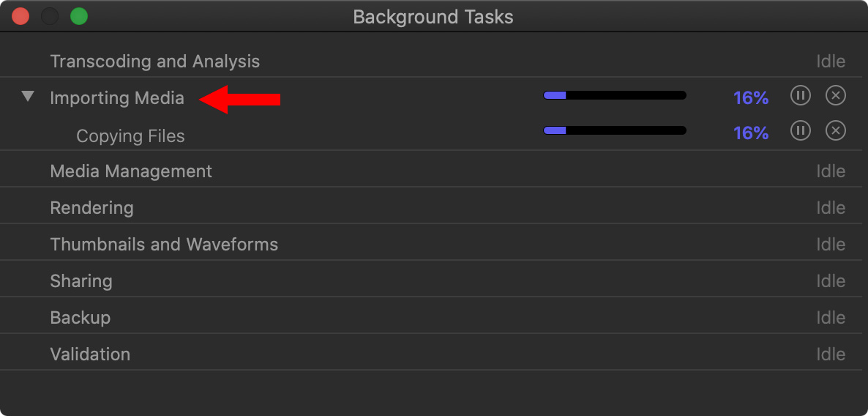Close the Background Tasks window
Screen dimensions: 868x416
tap(20, 16)
